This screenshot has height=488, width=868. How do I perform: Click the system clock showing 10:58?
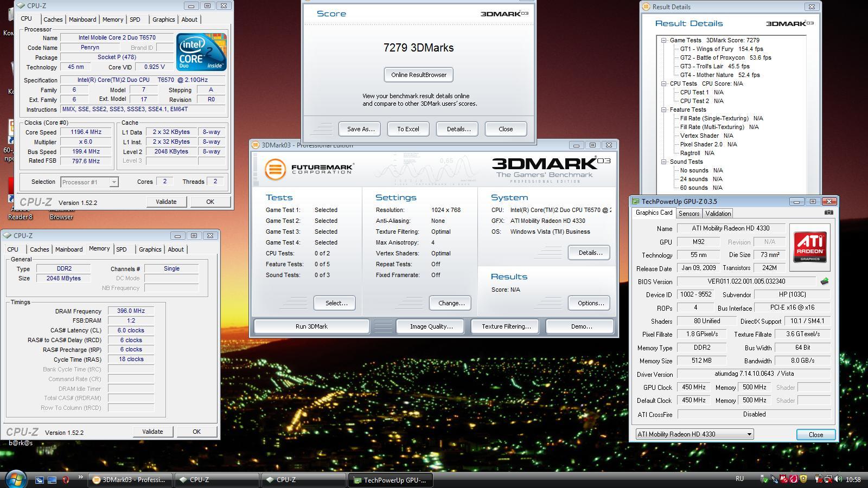coord(853,479)
